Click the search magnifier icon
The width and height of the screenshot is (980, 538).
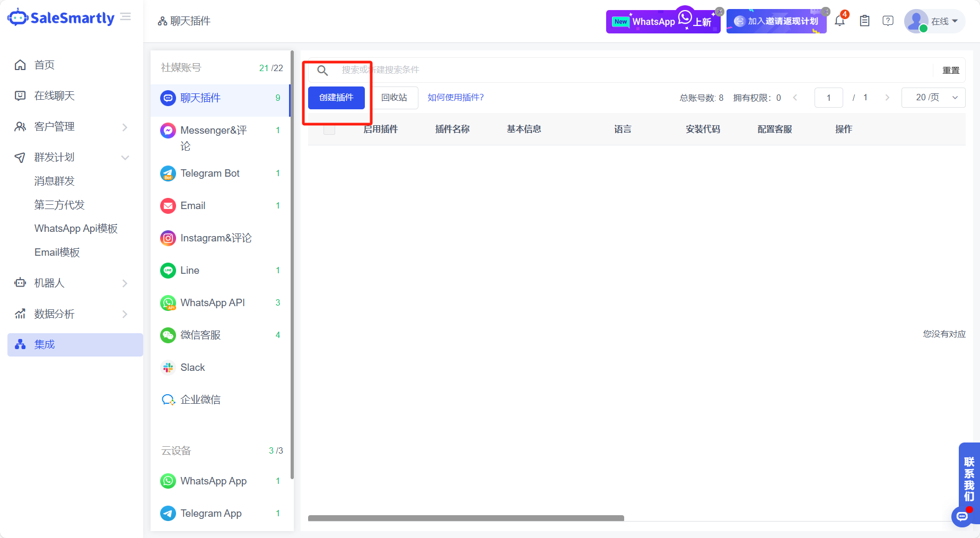[x=322, y=71]
